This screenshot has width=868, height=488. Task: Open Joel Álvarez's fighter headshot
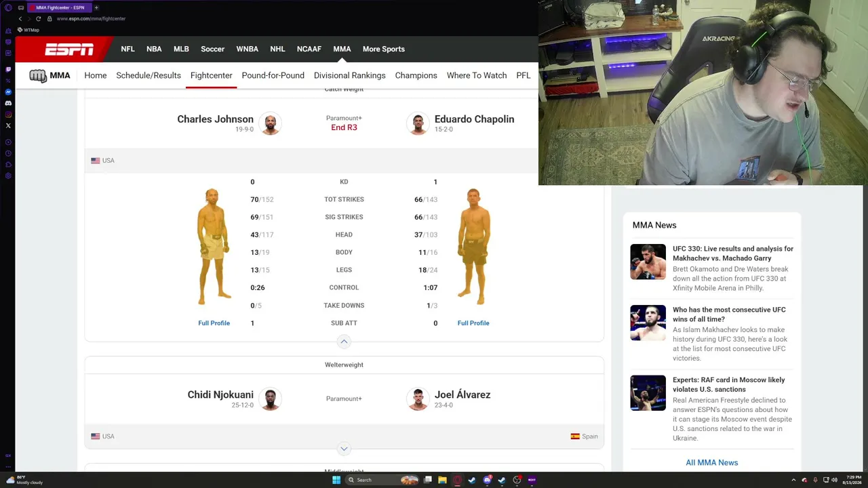[418, 399]
